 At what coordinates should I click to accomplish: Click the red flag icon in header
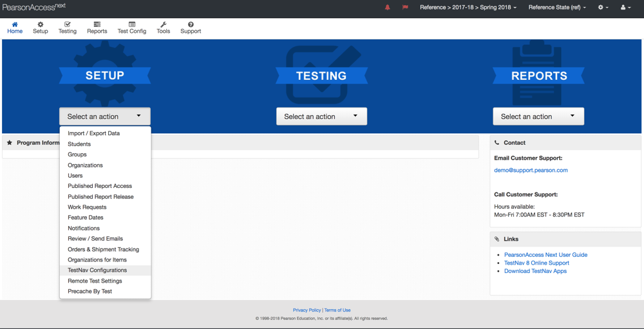coord(405,8)
